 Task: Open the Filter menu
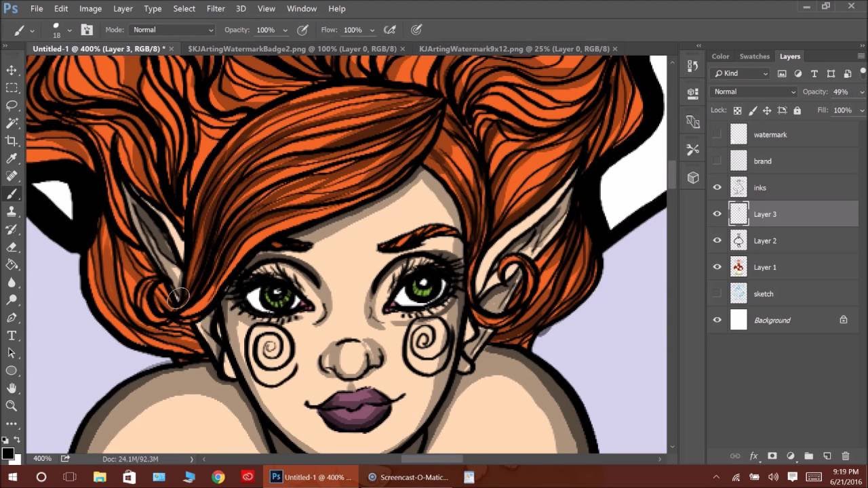(216, 9)
